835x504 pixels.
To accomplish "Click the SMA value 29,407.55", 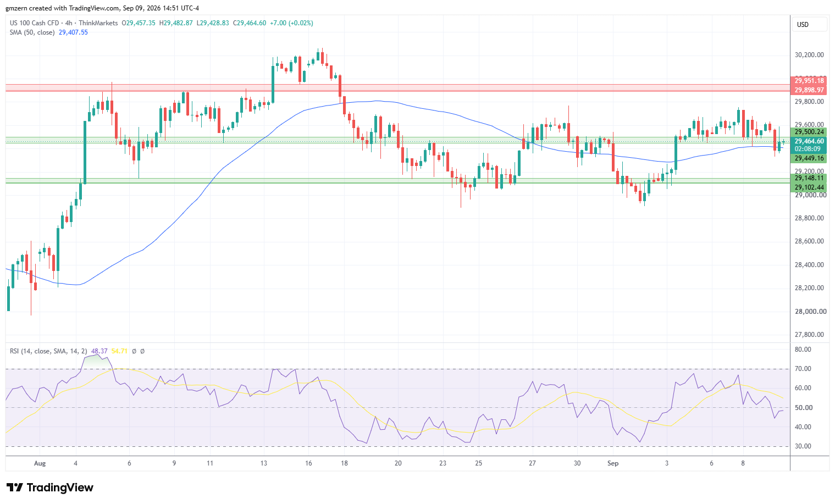I will click(x=73, y=32).
